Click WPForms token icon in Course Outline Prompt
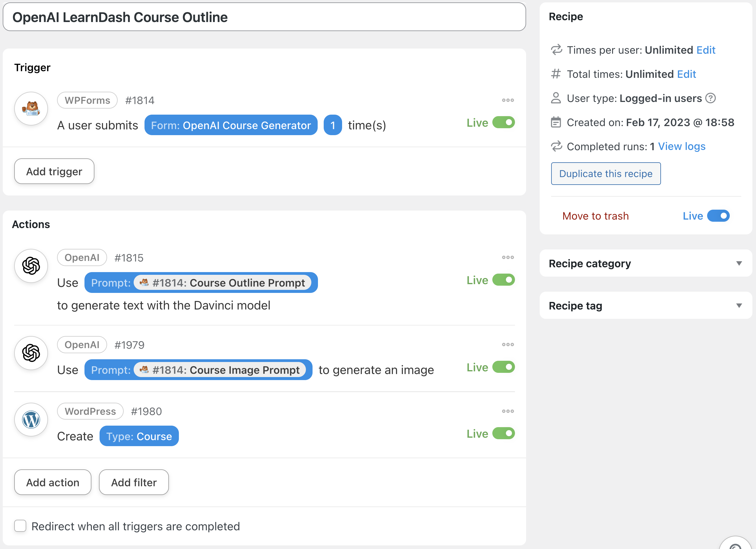This screenshot has width=756, height=549. [x=144, y=283]
